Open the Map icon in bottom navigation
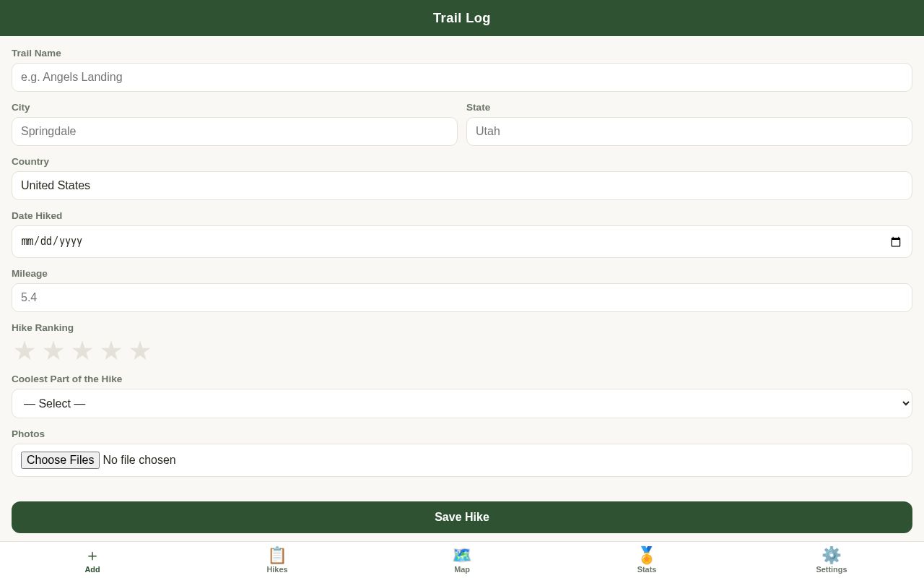924x578 pixels. pyautogui.click(x=462, y=556)
